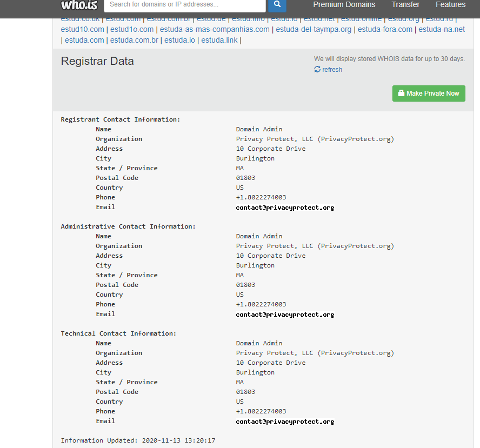The height and width of the screenshot is (448, 480).
Task: Click Registrant postal code 01803
Action: 245,178
